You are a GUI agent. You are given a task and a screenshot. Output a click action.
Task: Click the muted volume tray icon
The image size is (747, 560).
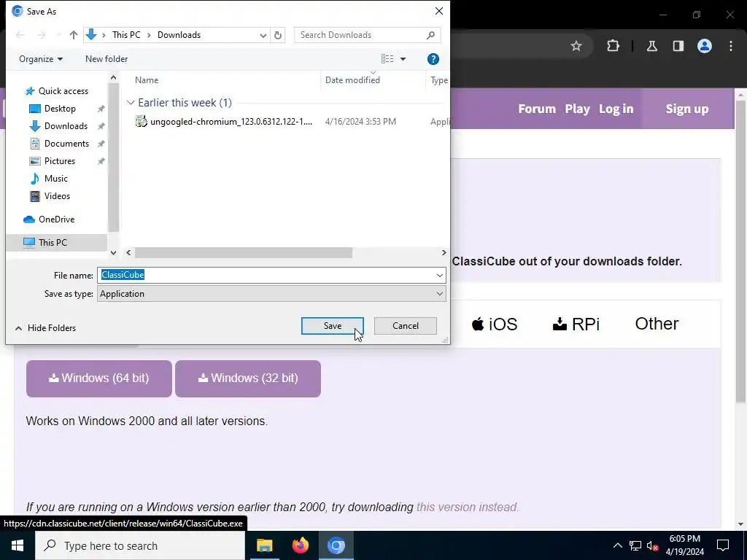pyautogui.click(x=653, y=545)
